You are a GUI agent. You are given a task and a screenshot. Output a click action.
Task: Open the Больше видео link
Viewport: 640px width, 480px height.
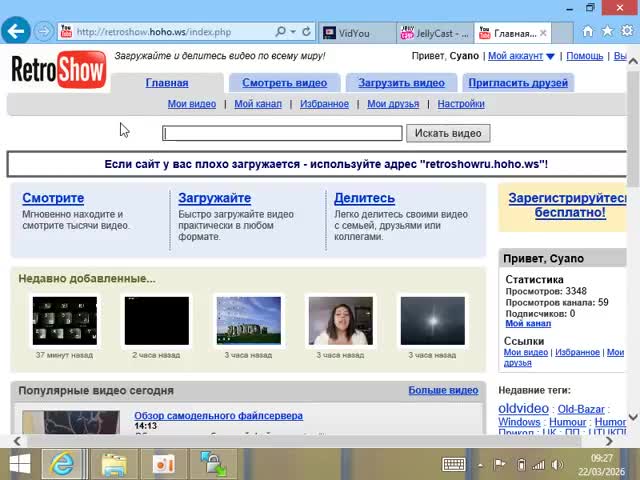[x=443, y=390]
